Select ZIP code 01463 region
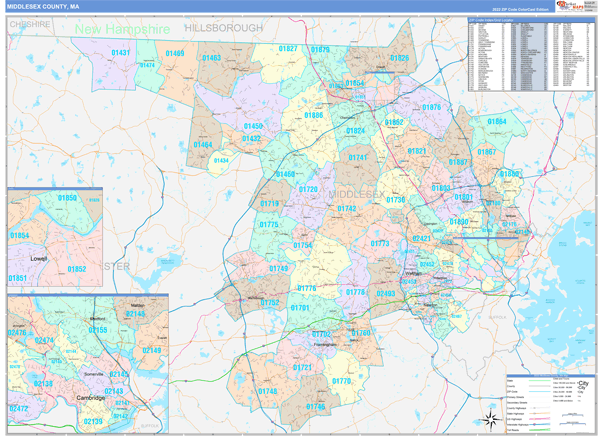Viewport: 600px width, 436px height. [x=212, y=59]
